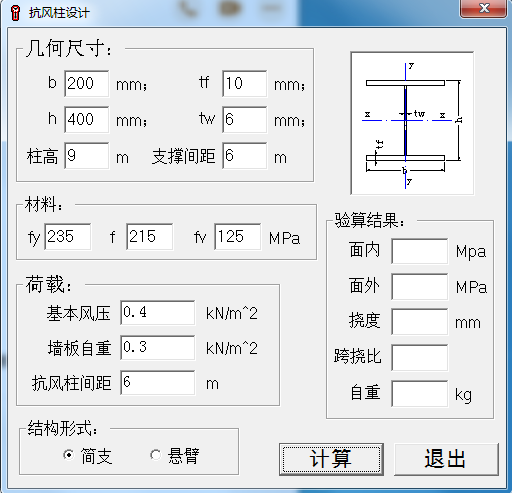
Task: Click the 计算 button
Action: 331,459
